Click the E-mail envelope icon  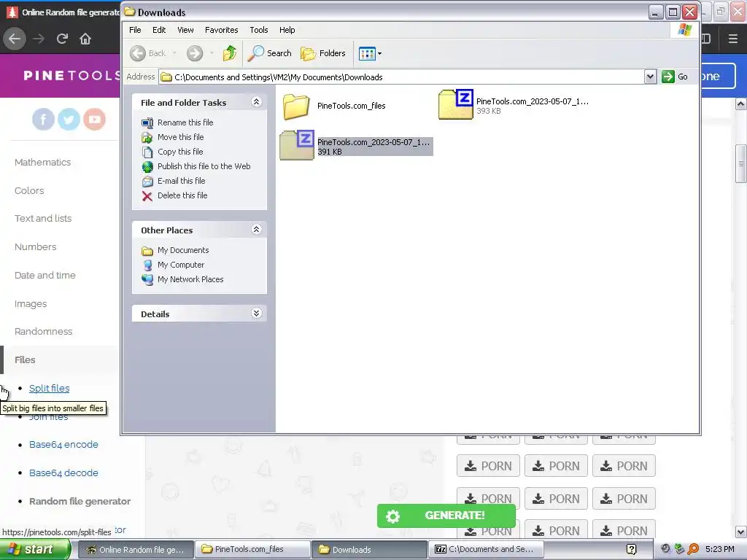click(x=147, y=182)
